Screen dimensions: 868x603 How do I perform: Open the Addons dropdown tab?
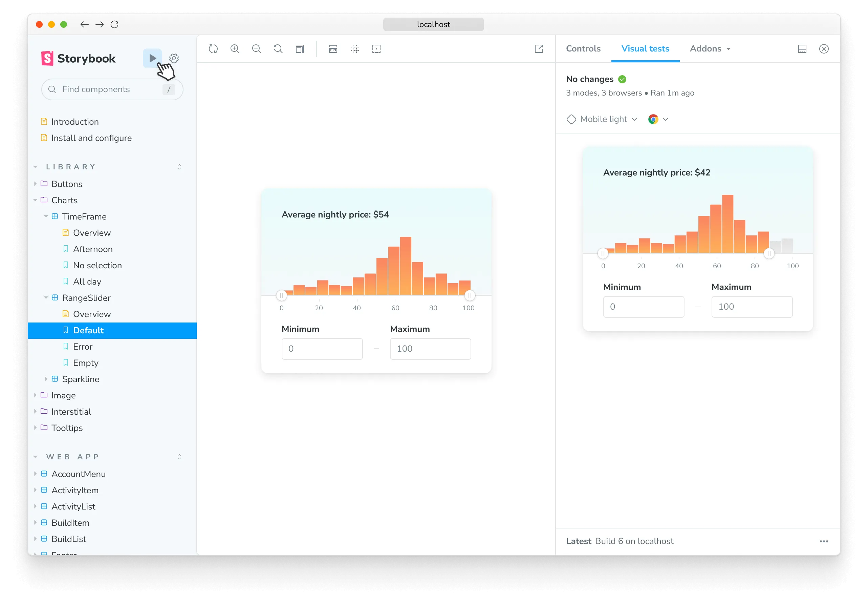coord(710,49)
